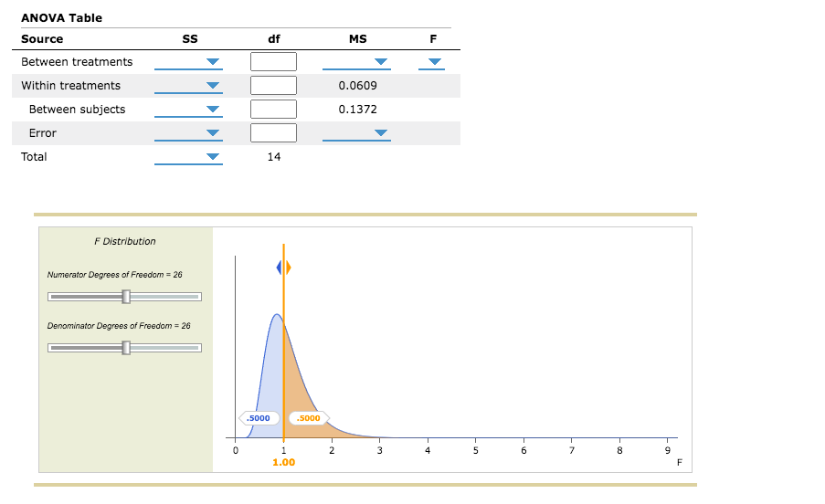Screen dimensions: 825x504
Task: Click the orange right arrow on the F marker
Action: (289, 268)
